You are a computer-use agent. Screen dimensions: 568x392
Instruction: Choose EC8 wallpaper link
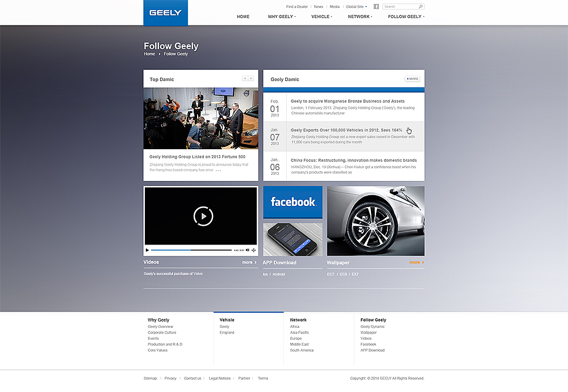343,275
